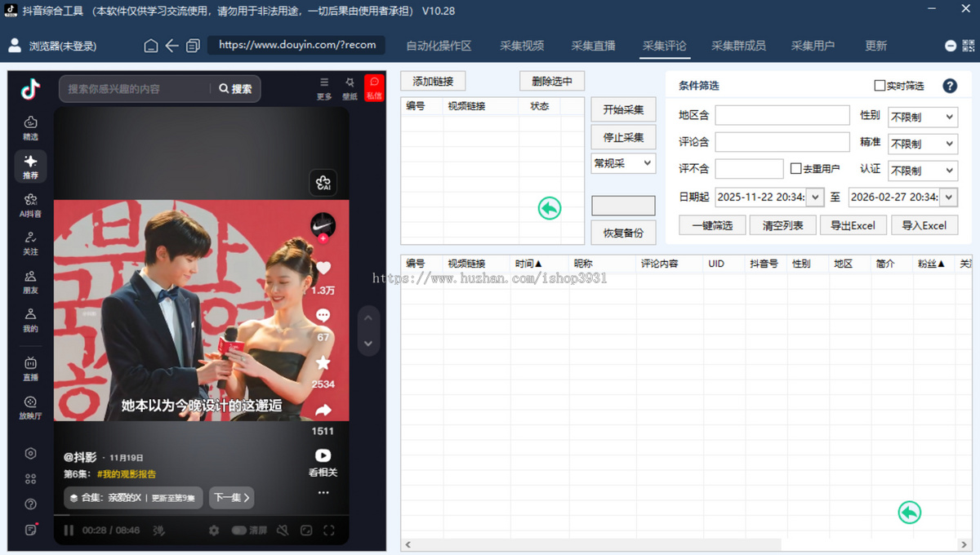Follow the author with the plus badge

click(323, 238)
